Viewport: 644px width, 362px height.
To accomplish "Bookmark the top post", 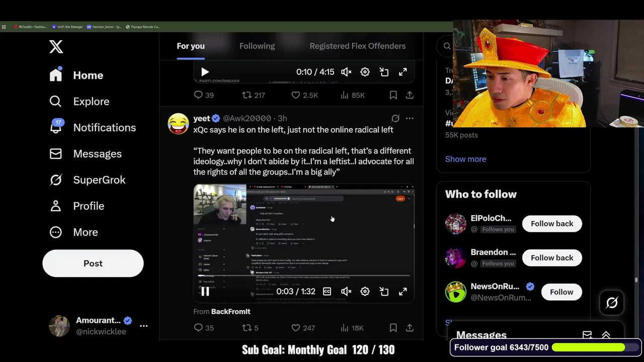I will [393, 95].
